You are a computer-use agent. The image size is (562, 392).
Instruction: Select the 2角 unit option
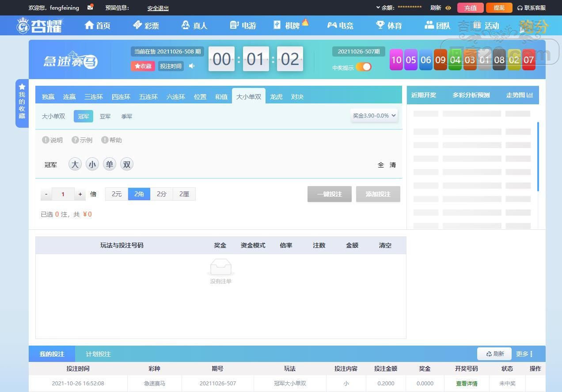coord(139,194)
